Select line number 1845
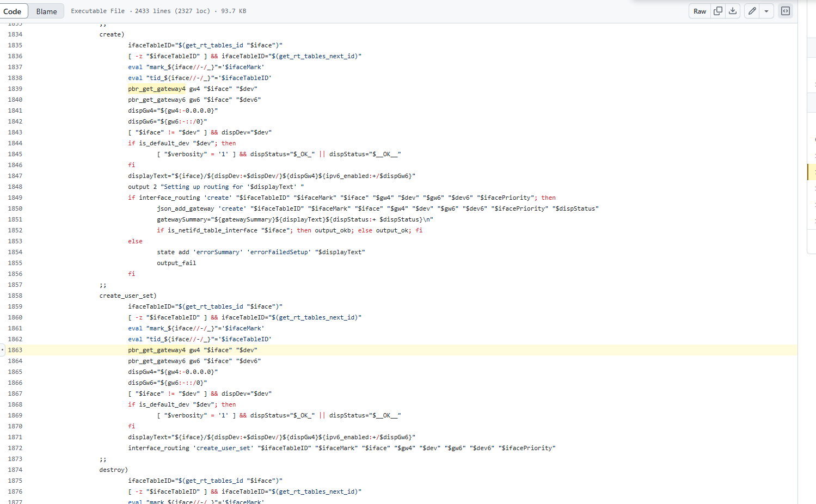 click(15, 154)
